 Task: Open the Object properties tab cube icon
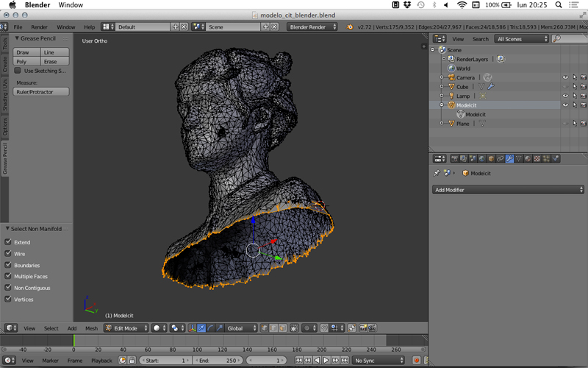pyautogui.click(x=491, y=159)
